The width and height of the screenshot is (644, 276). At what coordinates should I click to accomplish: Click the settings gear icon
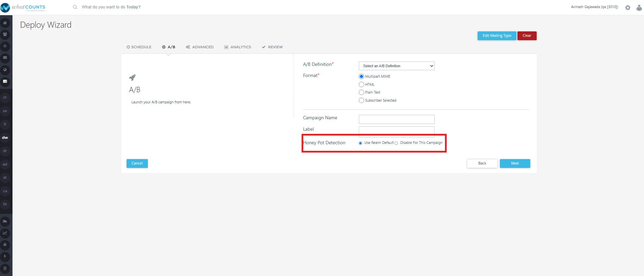(x=628, y=7)
